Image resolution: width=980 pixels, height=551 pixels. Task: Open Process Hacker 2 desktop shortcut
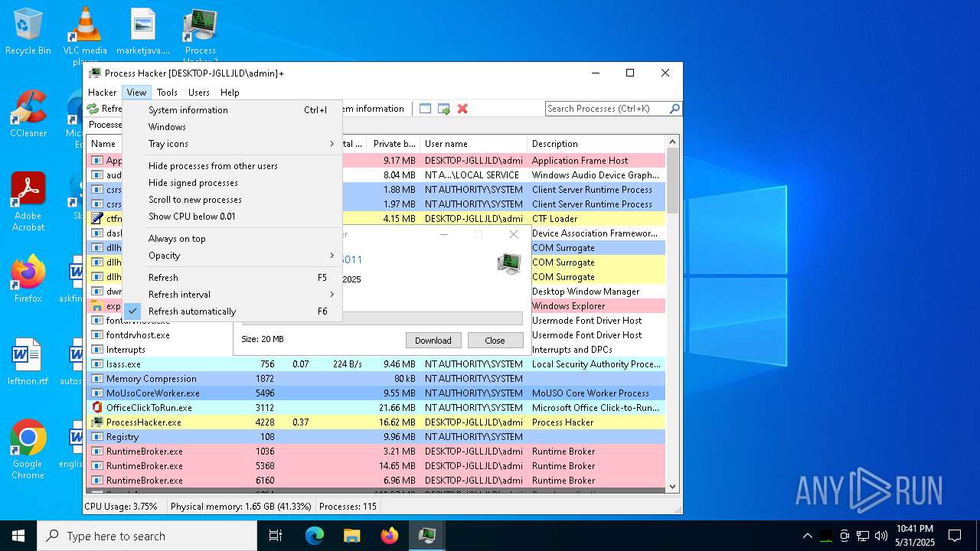201,35
